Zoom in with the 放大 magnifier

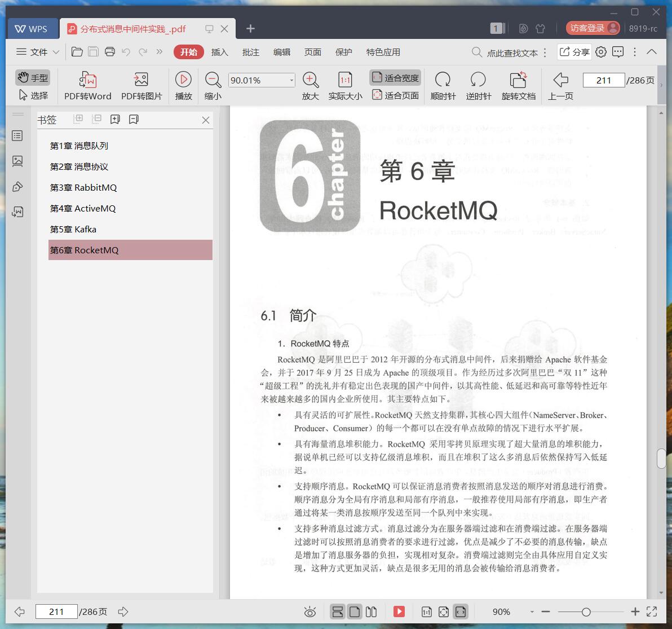pos(310,86)
